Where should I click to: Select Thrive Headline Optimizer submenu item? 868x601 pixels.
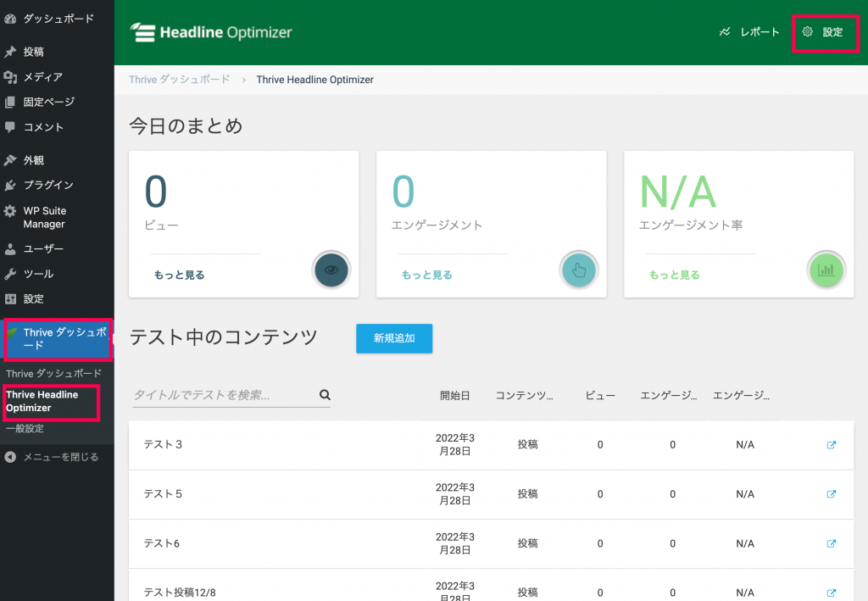pyautogui.click(x=42, y=401)
